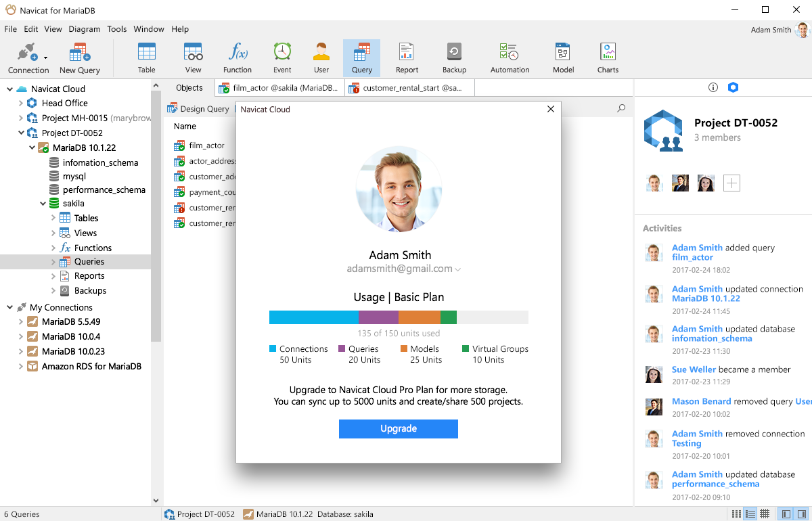Expand the Views node
Image resolution: width=812 pixels, height=521 pixels.
[x=53, y=233]
